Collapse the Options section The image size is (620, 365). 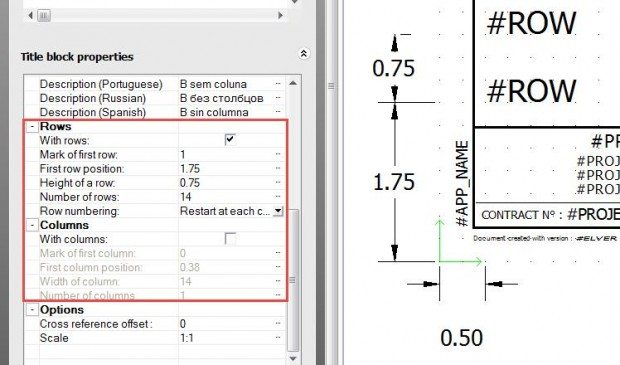(x=32, y=310)
